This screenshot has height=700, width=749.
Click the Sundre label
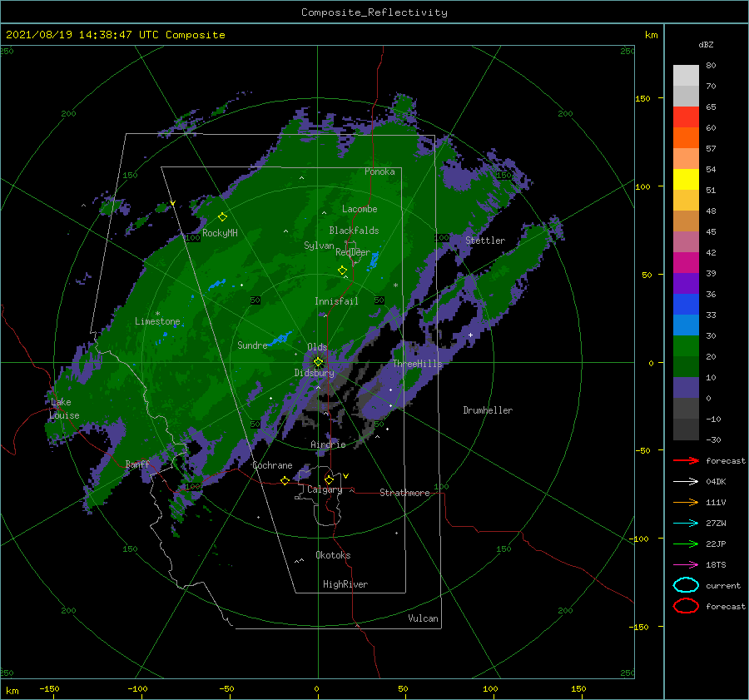pos(252,345)
